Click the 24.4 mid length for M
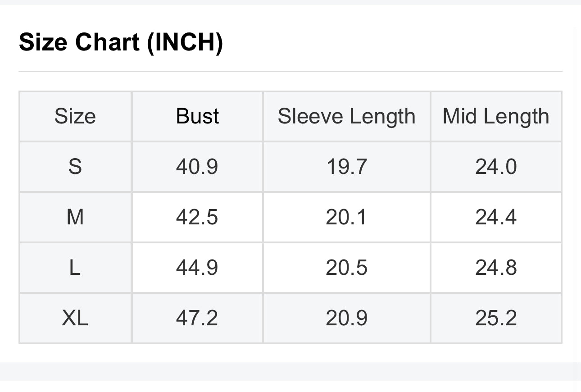581x392 pixels. [x=496, y=217]
